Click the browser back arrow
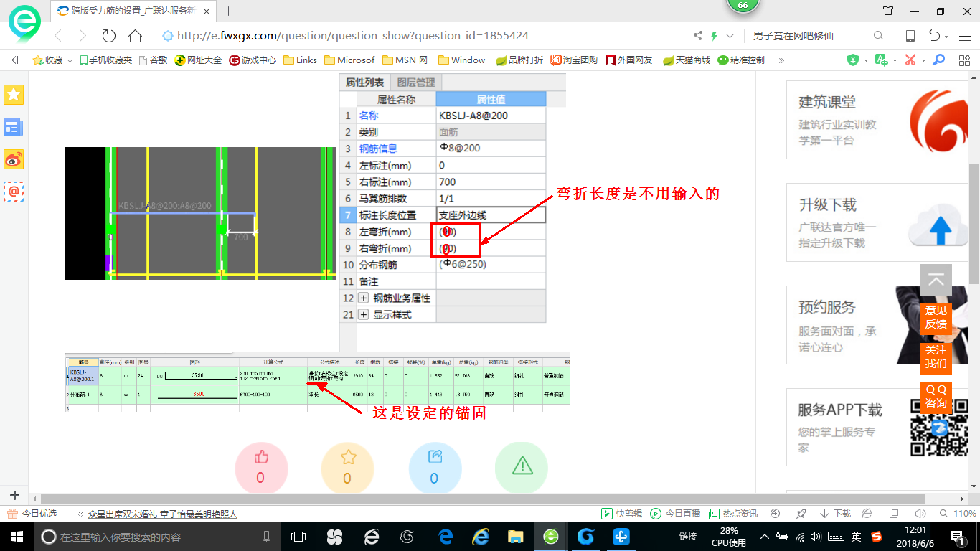The width and height of the screenshot is (980, 551). [59, 36]
